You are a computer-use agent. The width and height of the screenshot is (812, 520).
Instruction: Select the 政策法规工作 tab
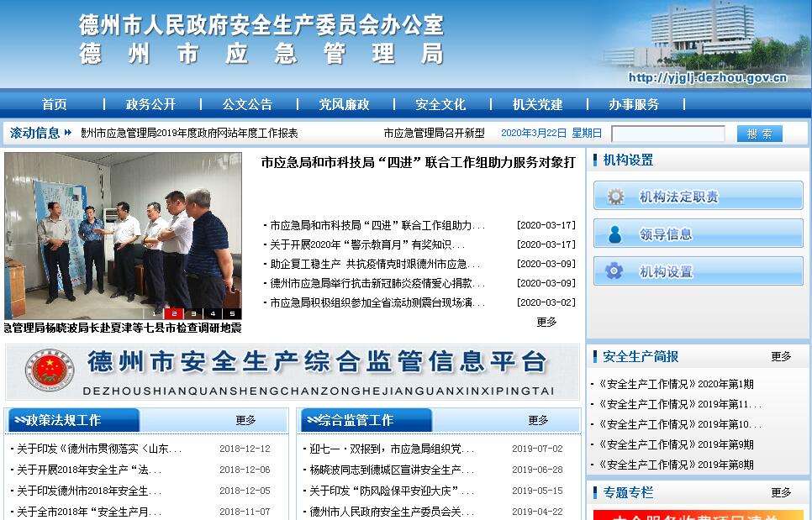click(73, 420)
